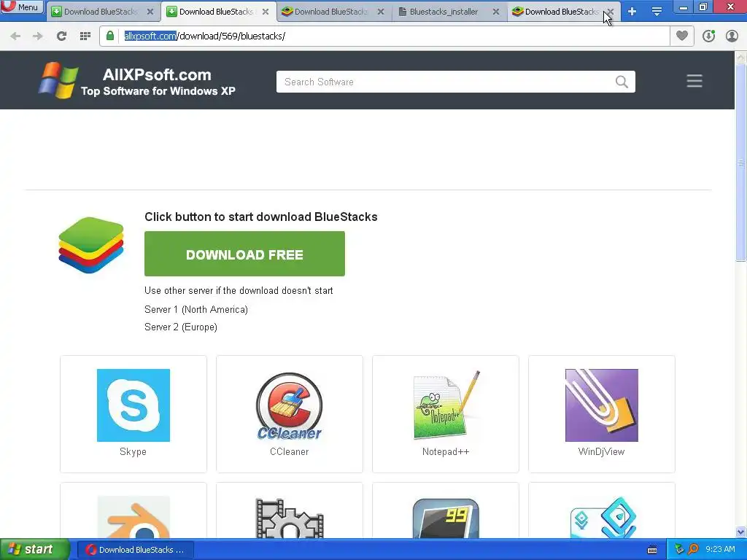
Task: Go back with the back arrow
Action: tap(15, 36)
